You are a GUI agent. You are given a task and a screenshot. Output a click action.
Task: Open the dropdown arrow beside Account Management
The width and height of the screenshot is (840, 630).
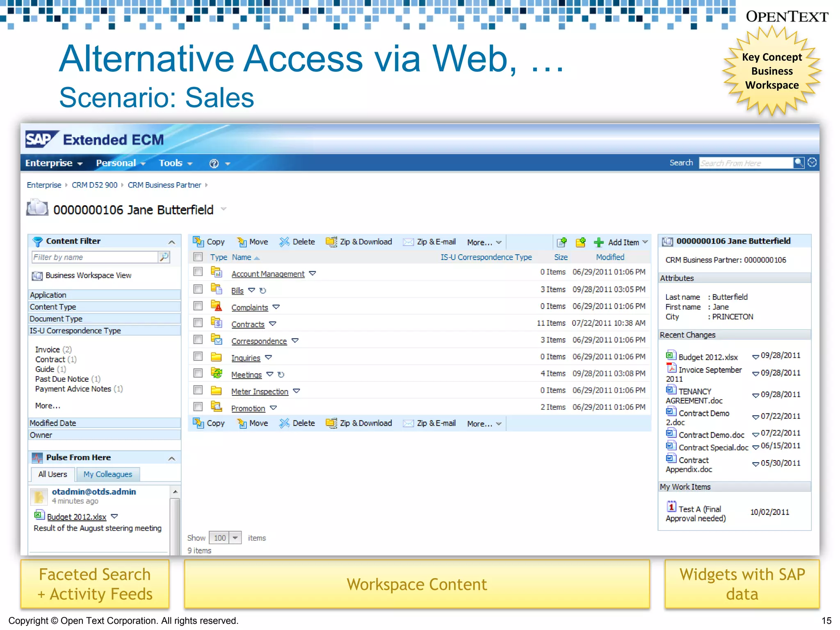(313, 273)
